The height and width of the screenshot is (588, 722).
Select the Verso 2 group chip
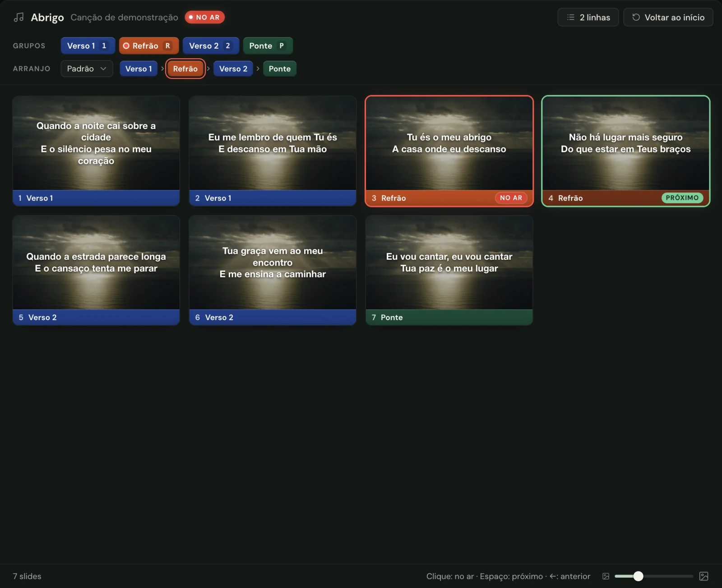coord(211,46)
